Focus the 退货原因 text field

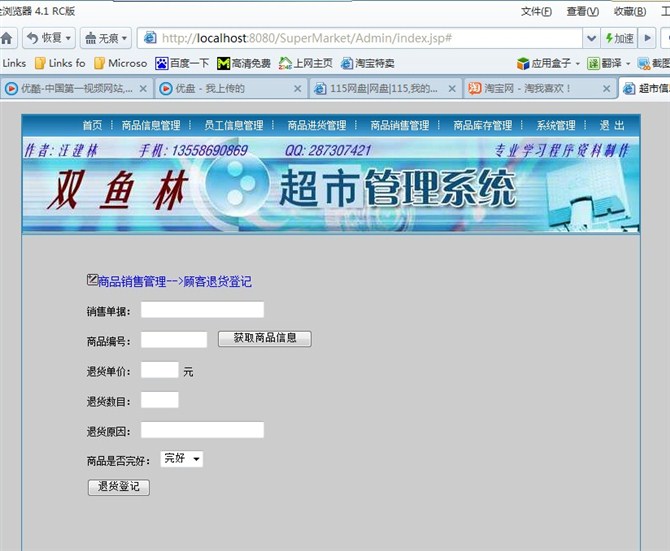pyautogui.click(x=202, y=430)
